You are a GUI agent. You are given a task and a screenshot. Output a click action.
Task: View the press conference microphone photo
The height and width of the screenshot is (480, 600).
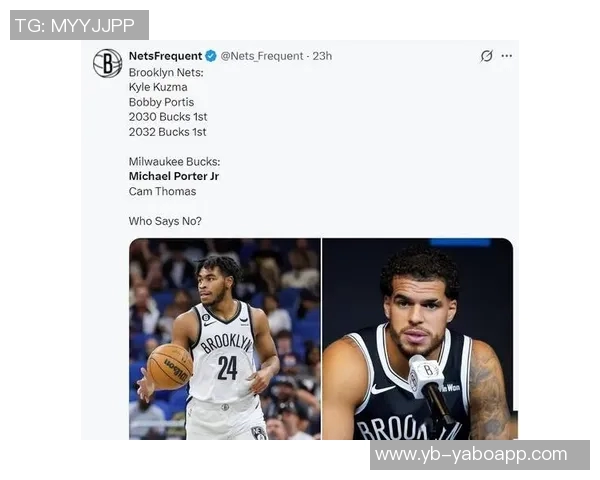(418, 339)
